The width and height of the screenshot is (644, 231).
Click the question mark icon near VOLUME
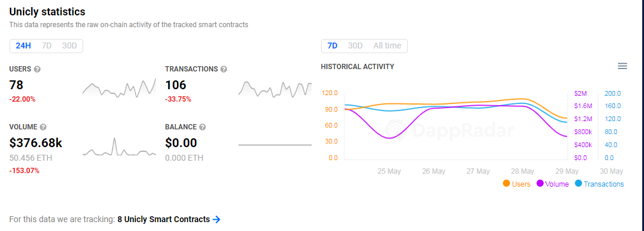[43, 127]
